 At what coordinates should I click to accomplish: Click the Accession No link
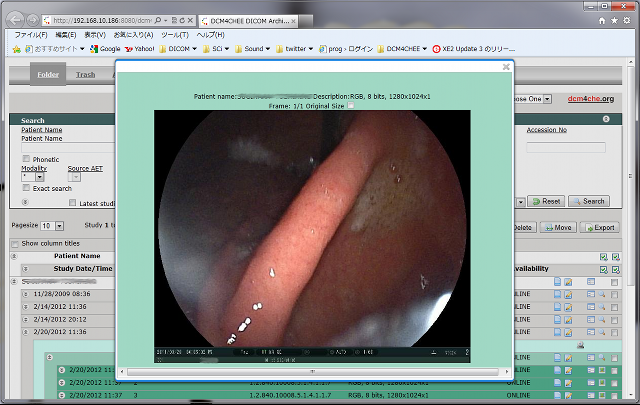(x=547, y=130)
